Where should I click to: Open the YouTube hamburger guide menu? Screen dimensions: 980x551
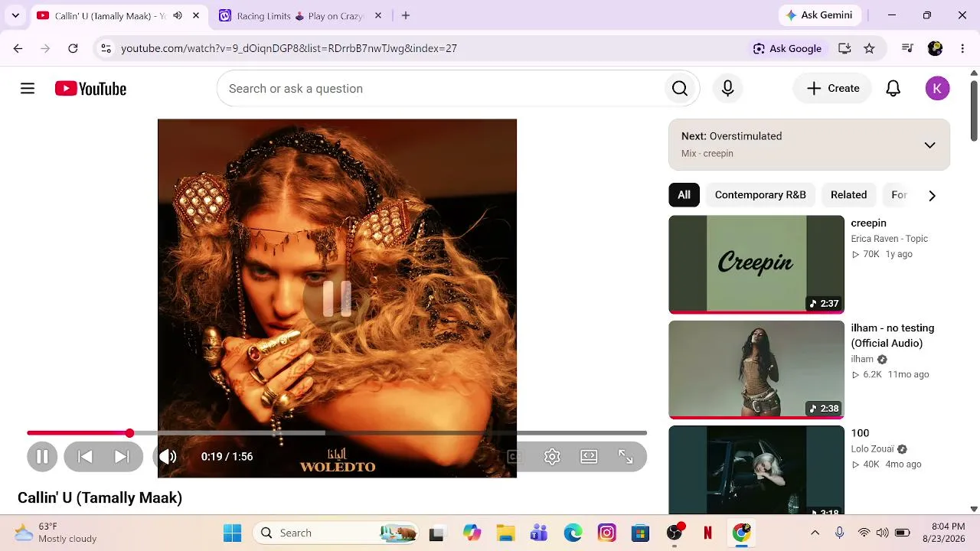click(28, 89)
